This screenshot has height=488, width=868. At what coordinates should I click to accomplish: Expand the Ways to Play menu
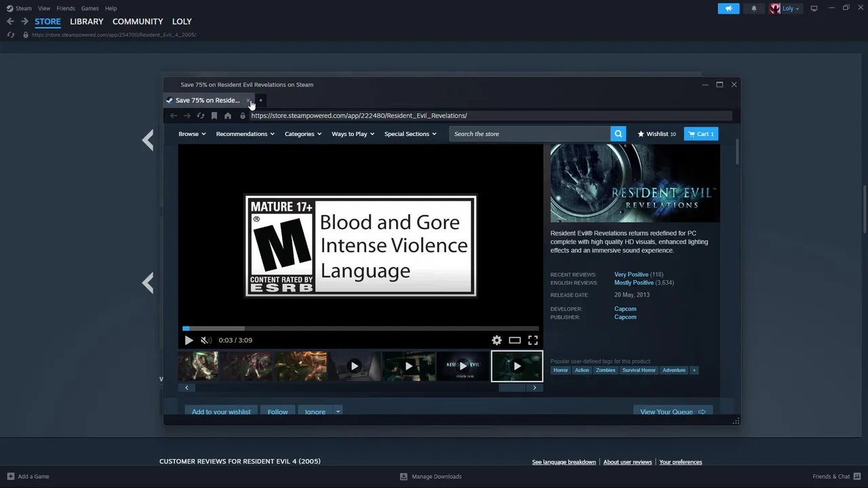[x=353, y=134]
